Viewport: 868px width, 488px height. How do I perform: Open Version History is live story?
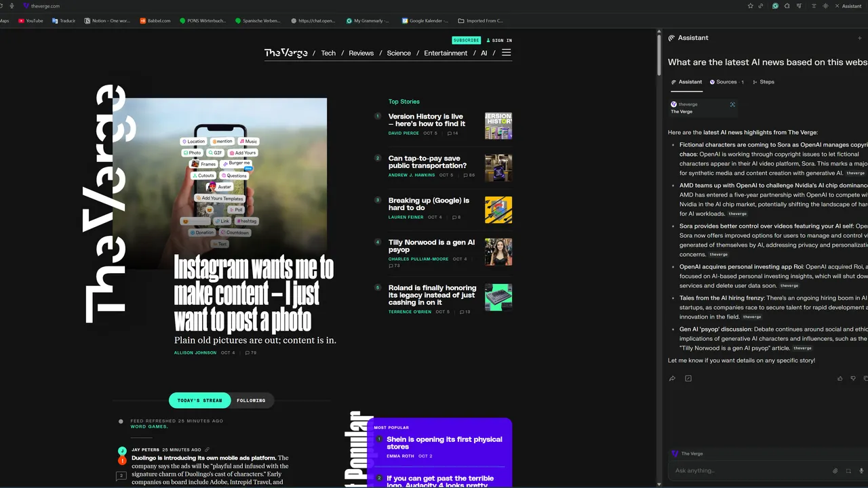426,120
